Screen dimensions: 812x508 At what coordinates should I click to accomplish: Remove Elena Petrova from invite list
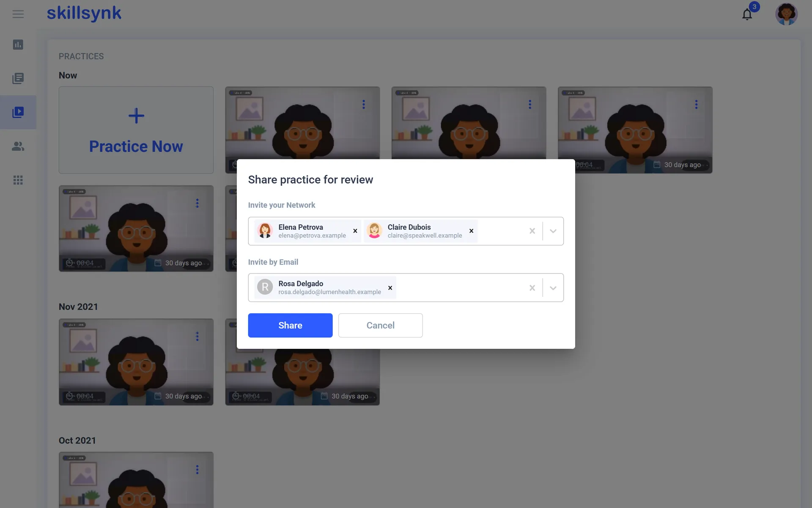pyautogui.click(x=355, y=231)
